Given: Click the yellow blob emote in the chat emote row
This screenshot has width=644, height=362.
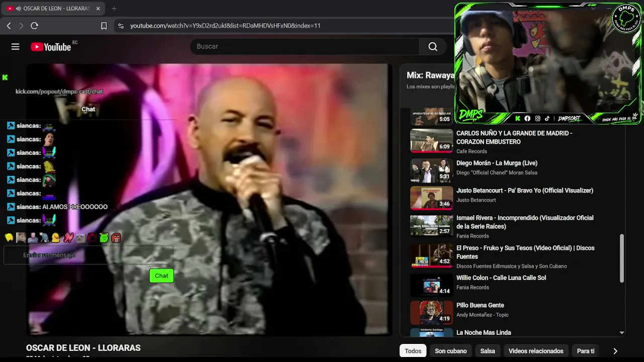Looking at the screenshot, I should (x=9, y=238).
